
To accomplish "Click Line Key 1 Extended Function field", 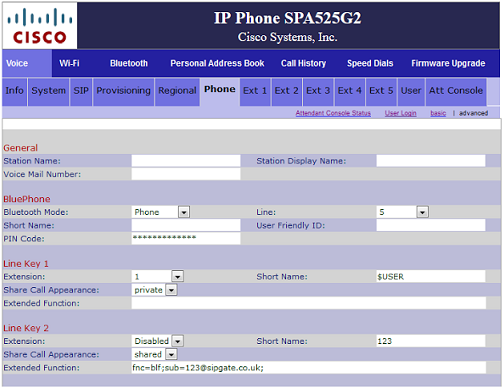I will point(308,303).
